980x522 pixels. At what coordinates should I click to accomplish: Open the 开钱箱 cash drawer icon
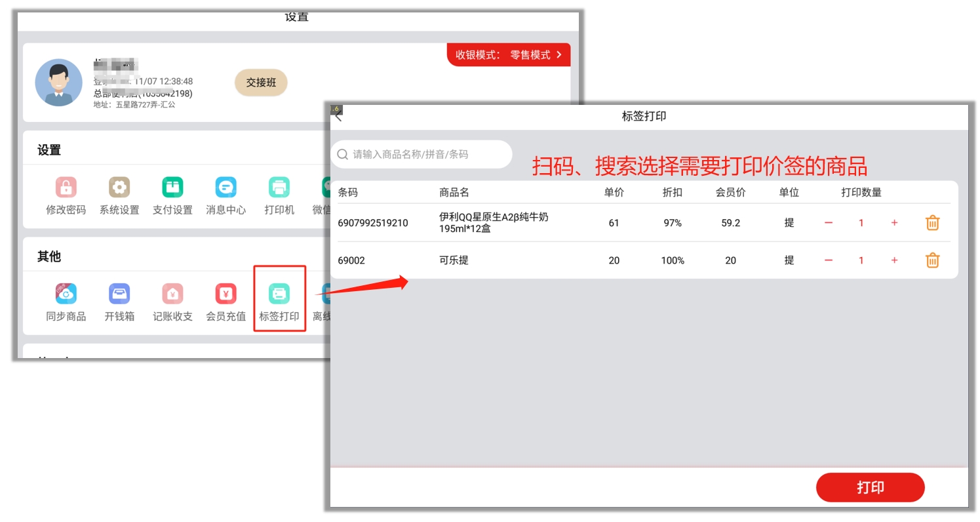coord(119,294)
